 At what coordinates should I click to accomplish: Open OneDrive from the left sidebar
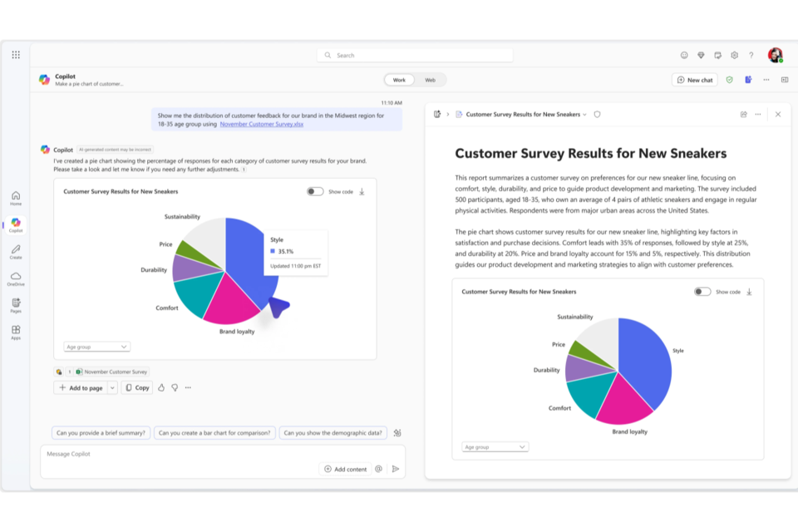pos(16,277)
